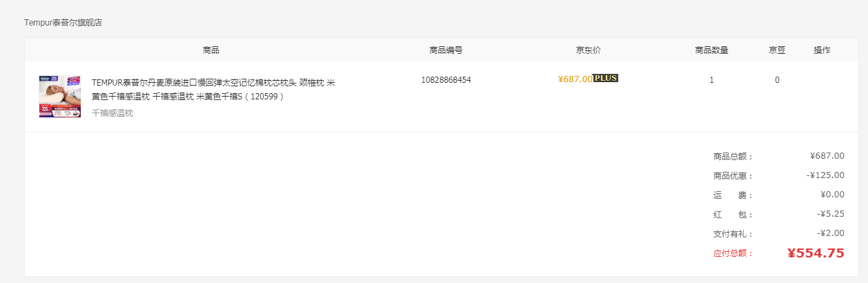This screenshot has width=868, height=283.
Task: Click the 支付有礼 amount -¥2.00
Action: coord(831,233)
